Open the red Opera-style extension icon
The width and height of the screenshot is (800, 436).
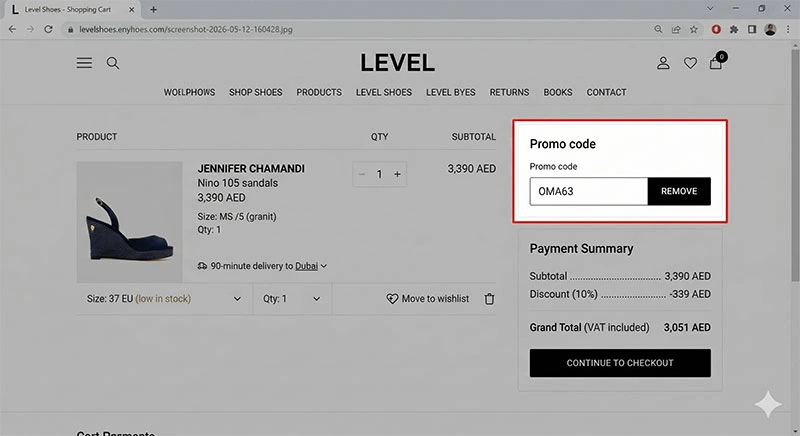(716, 30)
